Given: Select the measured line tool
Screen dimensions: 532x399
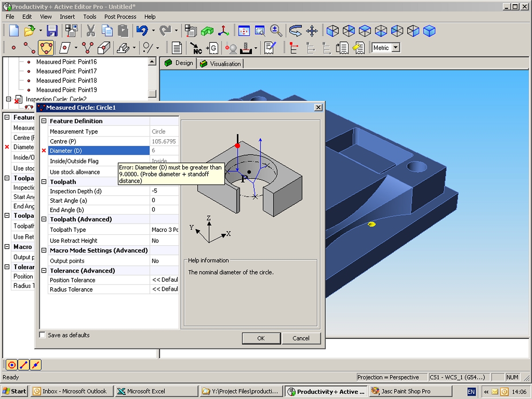Looking at the screenshot, I should [x=29, y=47].
